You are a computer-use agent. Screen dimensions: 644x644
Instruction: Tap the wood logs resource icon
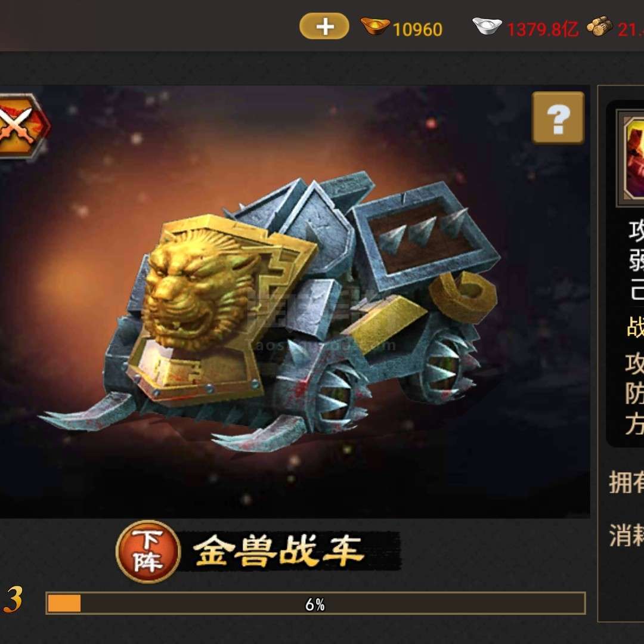click(x=600, y=26)
